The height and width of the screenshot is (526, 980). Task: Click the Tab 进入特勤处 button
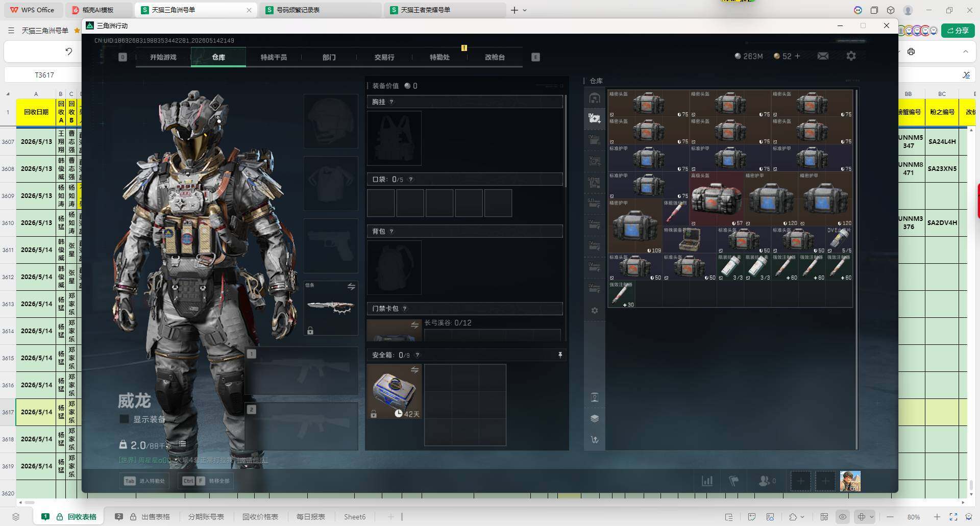pos(145,481)
